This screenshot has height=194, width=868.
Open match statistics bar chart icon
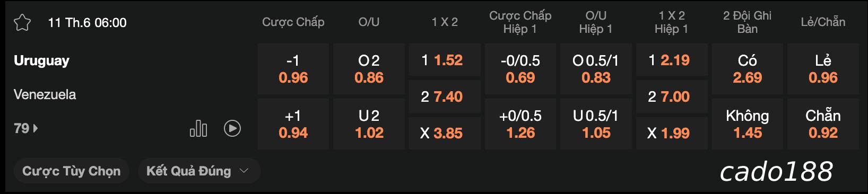click(198, 128)
